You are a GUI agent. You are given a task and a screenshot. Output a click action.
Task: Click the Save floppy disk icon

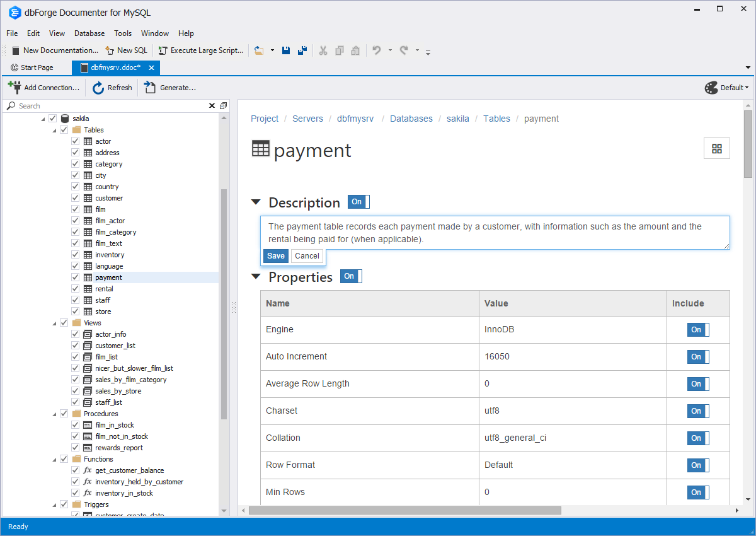click(286, 50)
